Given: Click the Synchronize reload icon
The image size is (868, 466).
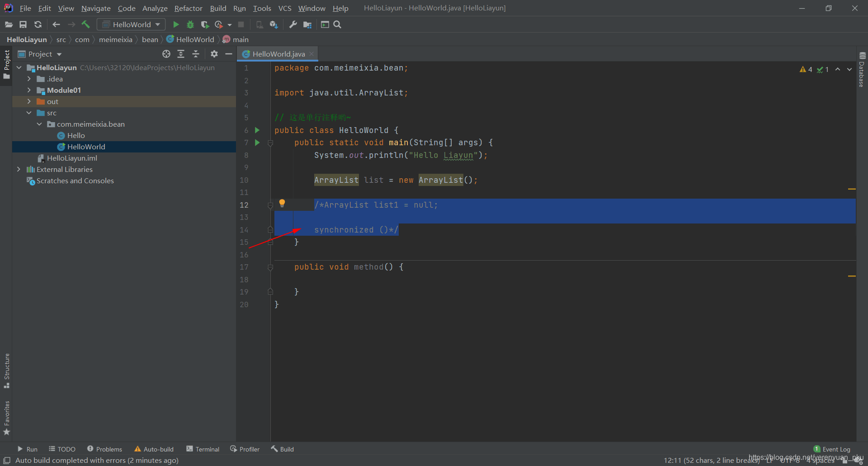Looking at the screenshot, I should 38,24.
